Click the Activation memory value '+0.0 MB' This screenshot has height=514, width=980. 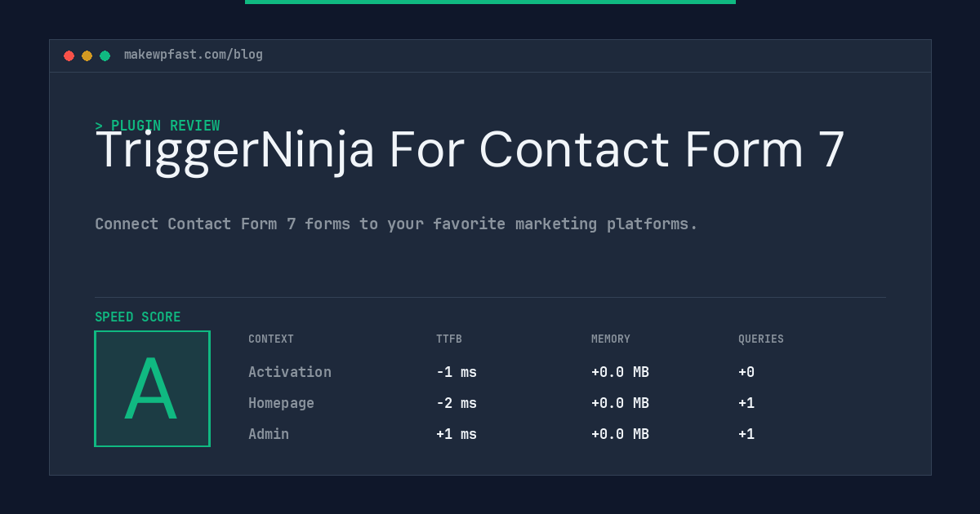[620, 372]
